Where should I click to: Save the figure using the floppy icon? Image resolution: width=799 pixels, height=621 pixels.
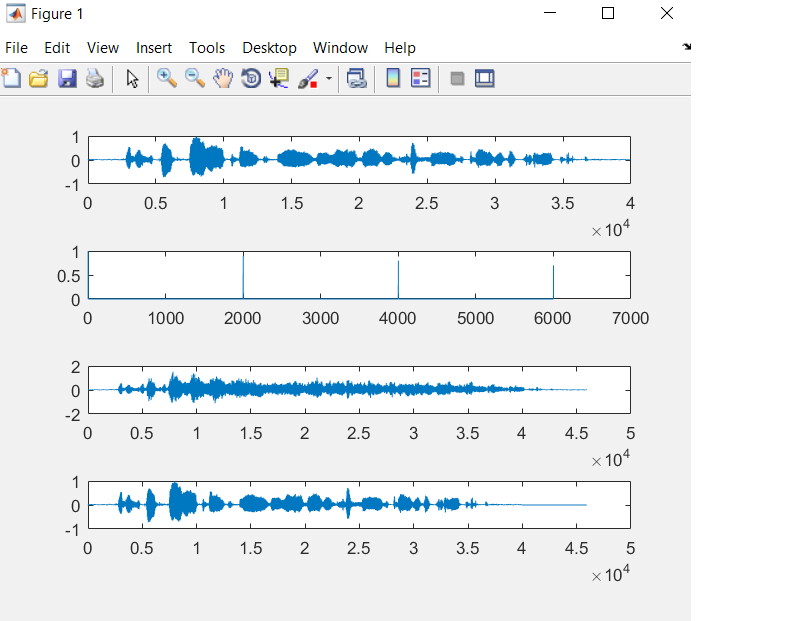[x=67, y=78]
